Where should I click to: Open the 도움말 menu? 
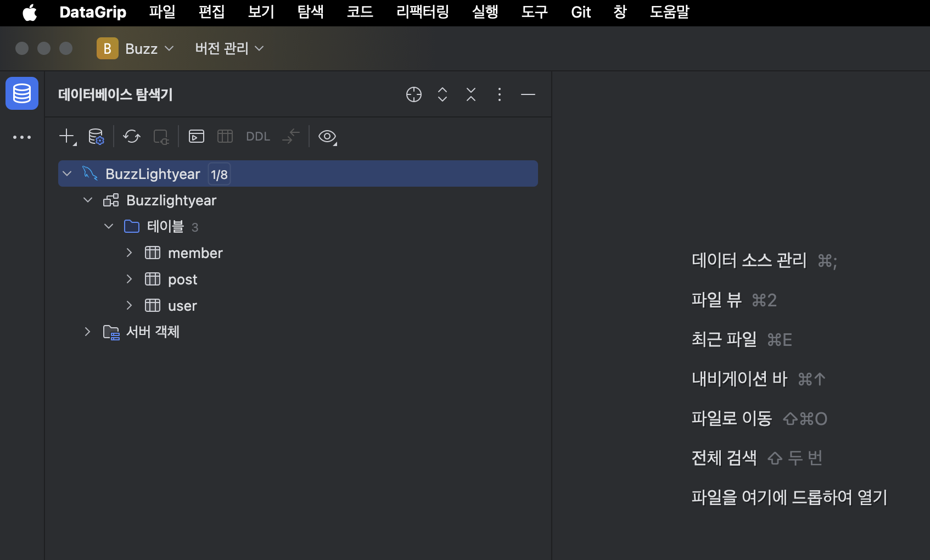click(x=670, y=12)
